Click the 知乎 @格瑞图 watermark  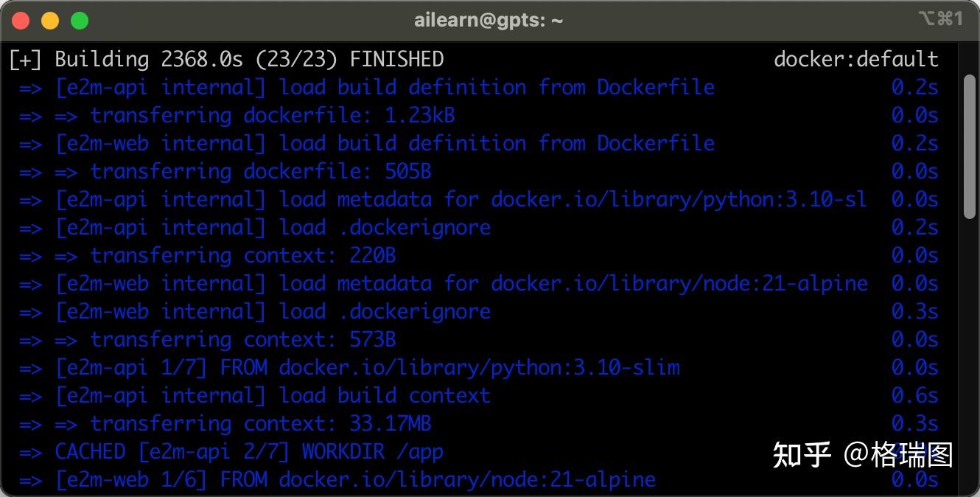pyautogui.click(x=862, y=455)
